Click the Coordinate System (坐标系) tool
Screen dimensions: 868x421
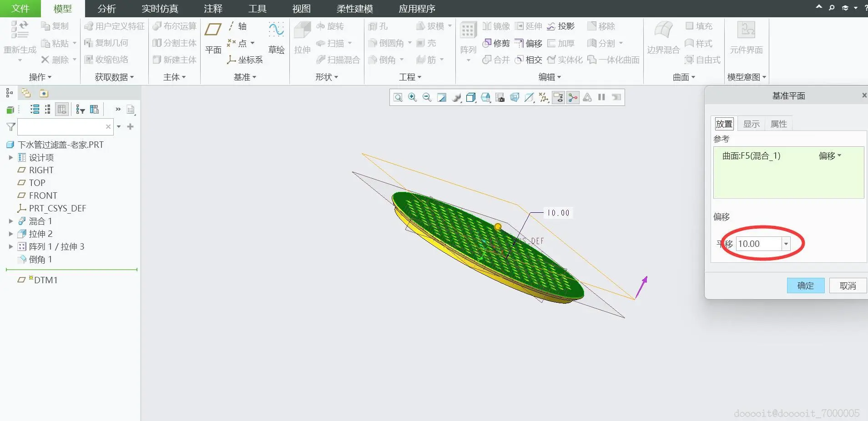[x=245, y=60]
